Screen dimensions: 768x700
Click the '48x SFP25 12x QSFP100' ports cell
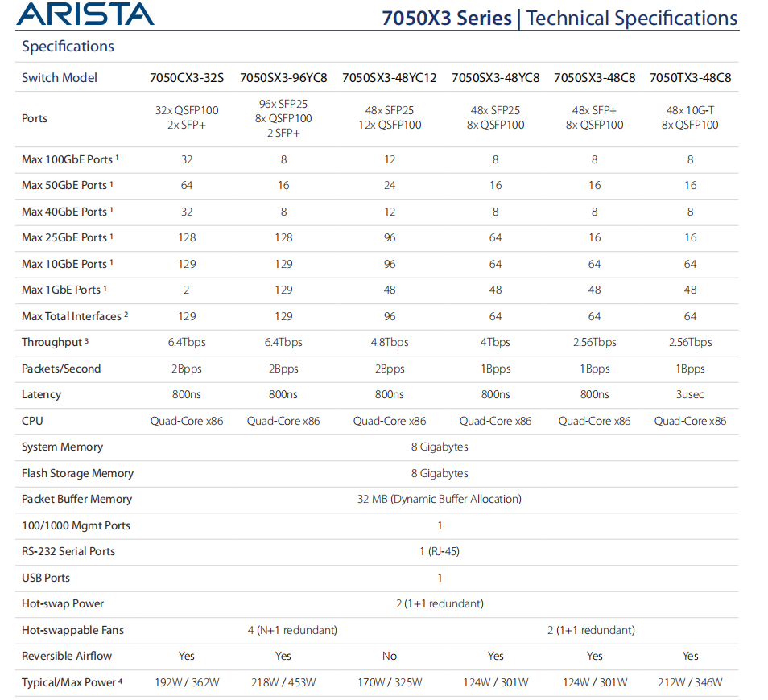[x=390, y=118]
